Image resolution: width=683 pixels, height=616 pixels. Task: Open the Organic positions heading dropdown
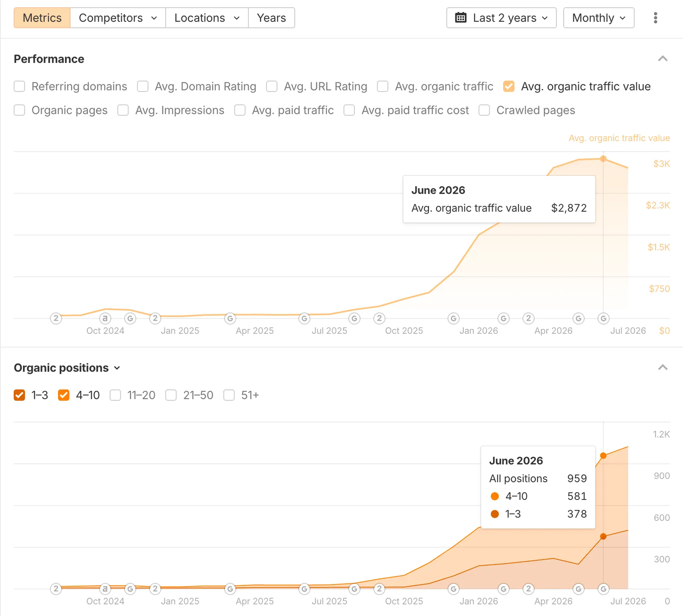(x=67, y=368)
